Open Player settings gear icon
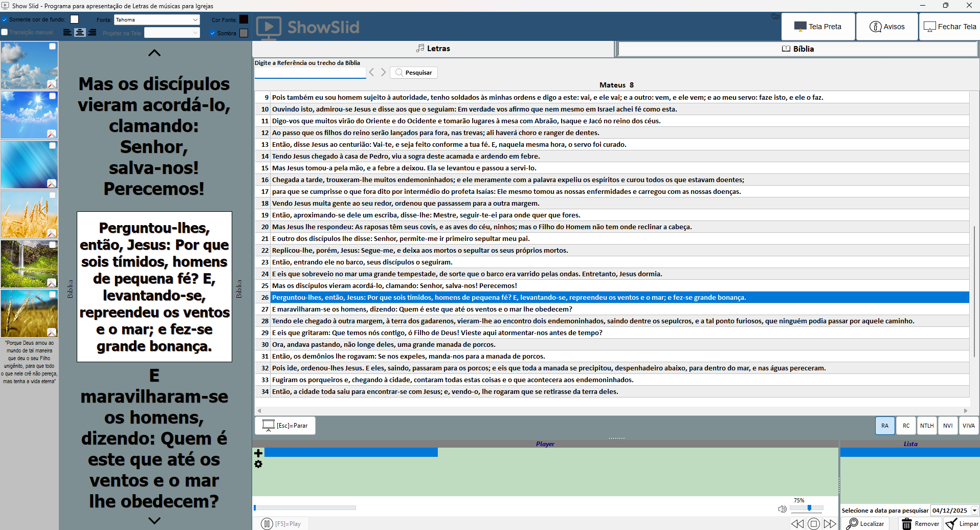The height and width of the screenshot is (530, 980). [x=258, y=464]
